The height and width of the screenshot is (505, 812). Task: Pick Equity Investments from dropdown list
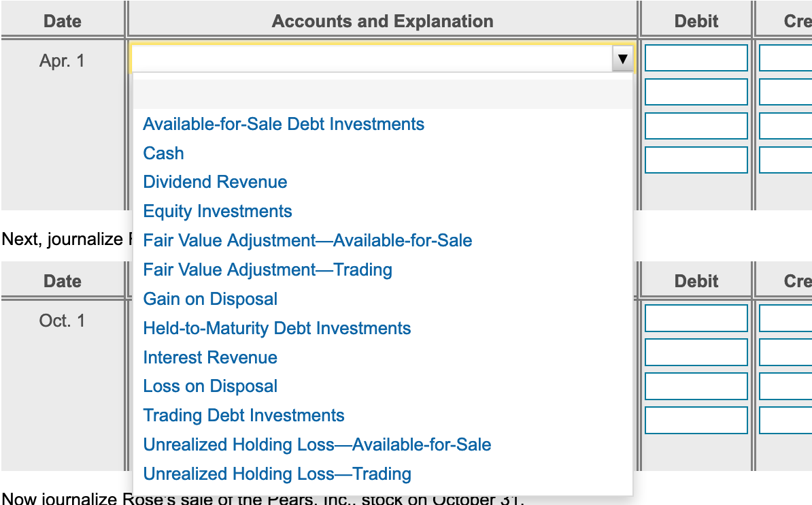coord(218,212)
